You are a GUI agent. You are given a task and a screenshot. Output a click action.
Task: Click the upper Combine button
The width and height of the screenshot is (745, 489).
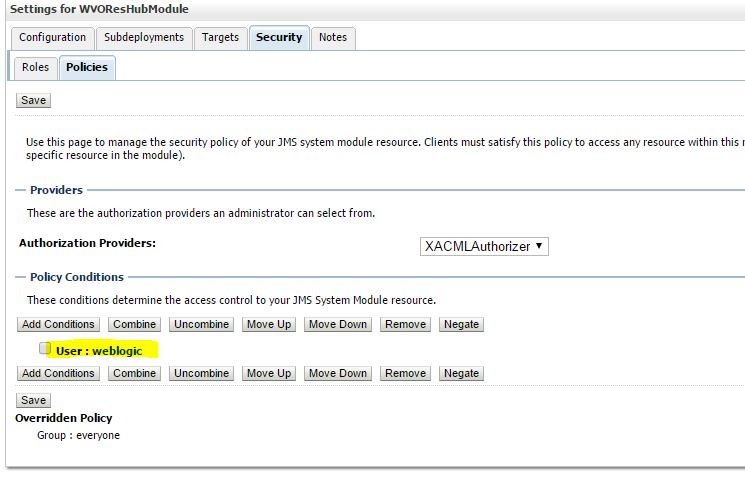[x=134, y=324]
